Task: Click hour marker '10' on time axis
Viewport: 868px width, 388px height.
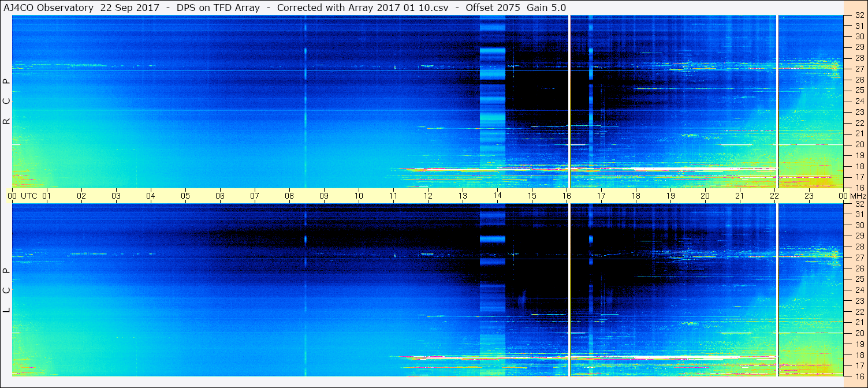Action: [x=359, y=196]
